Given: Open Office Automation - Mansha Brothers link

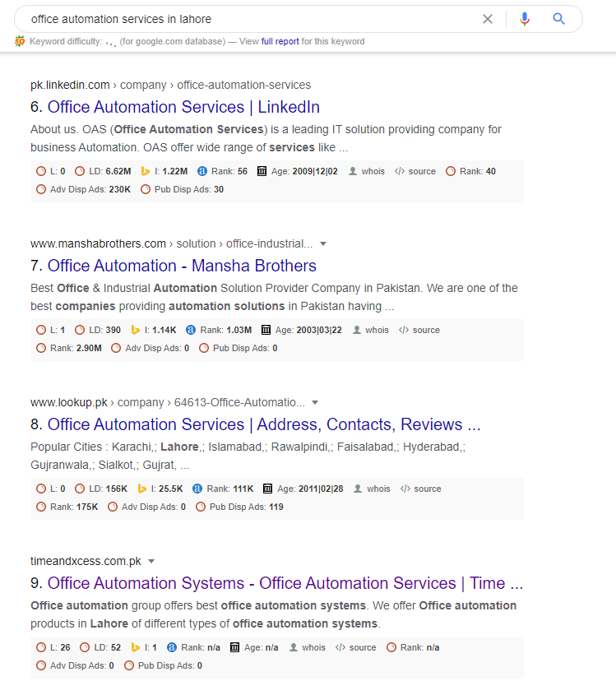Looking at the screenshot, I should tap(182, 266).
